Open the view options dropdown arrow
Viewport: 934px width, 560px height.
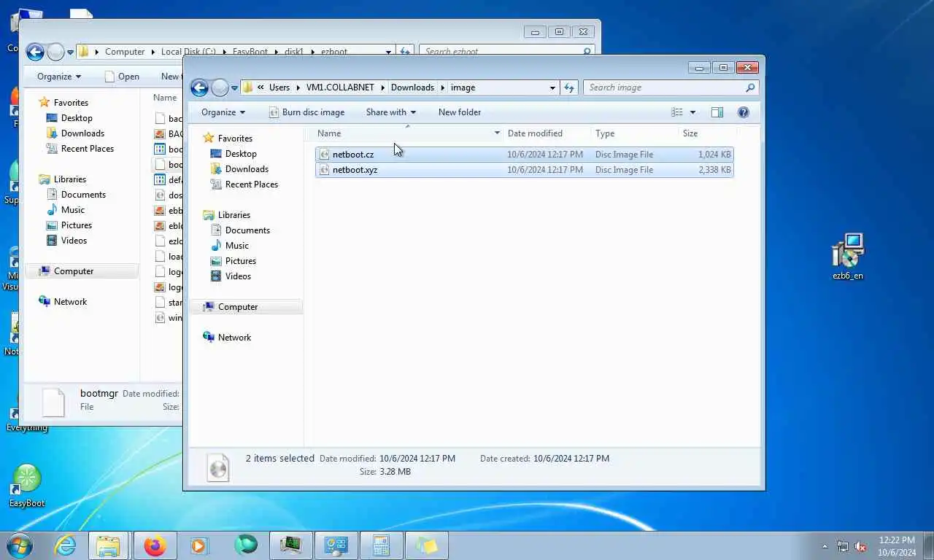click(692, 112)
